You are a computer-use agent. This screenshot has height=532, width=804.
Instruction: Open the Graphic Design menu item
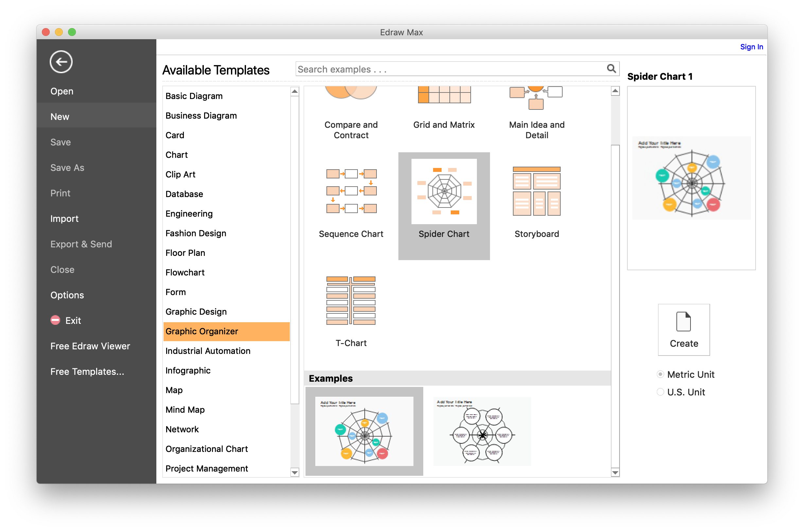point(196,312)
